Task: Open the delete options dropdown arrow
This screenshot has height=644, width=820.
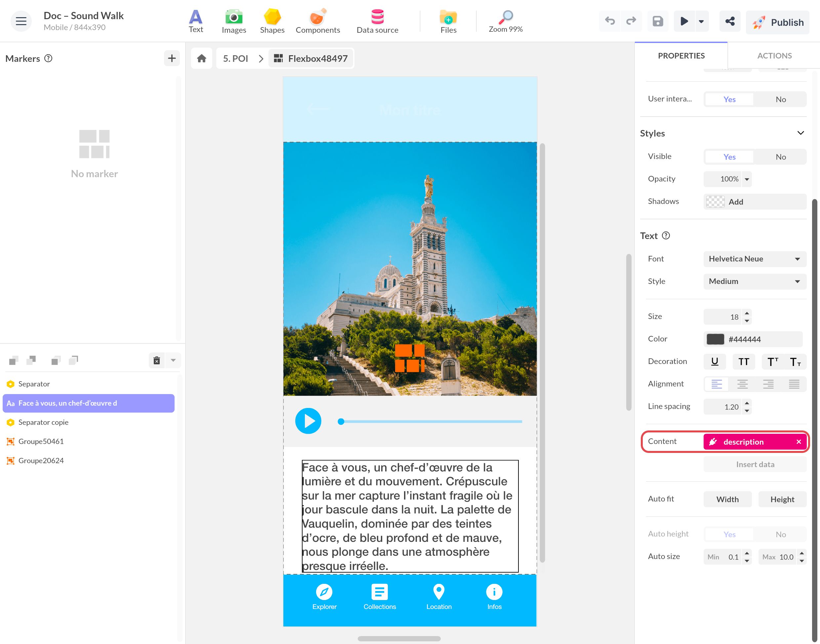Action: click(173, 360)
